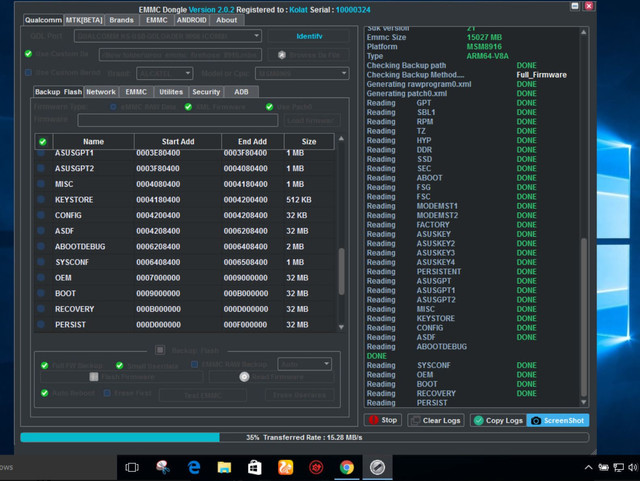Click the Flash Firmware icon
Viewport: 640px width, 481px height.
click(x=94, y=376)
